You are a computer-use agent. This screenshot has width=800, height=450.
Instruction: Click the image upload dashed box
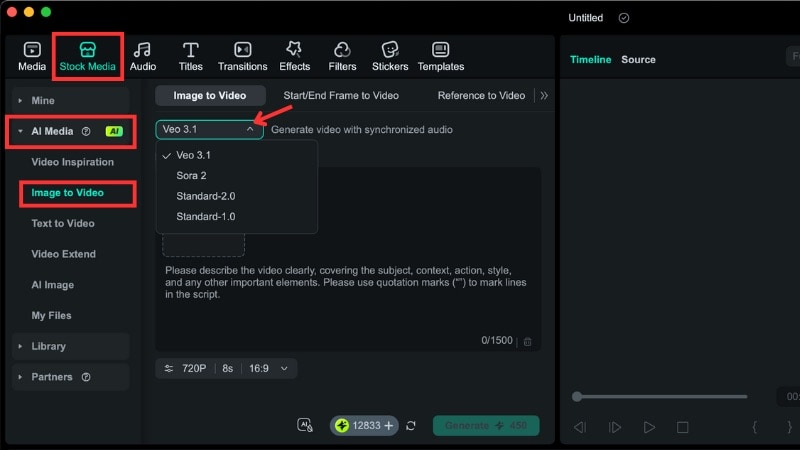tap(204, 245)
